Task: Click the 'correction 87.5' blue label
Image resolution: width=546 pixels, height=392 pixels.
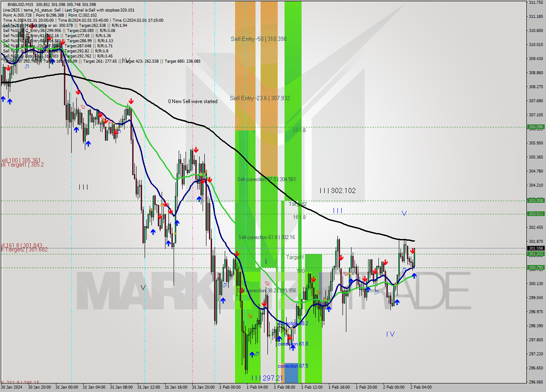Action: point(293,366)
